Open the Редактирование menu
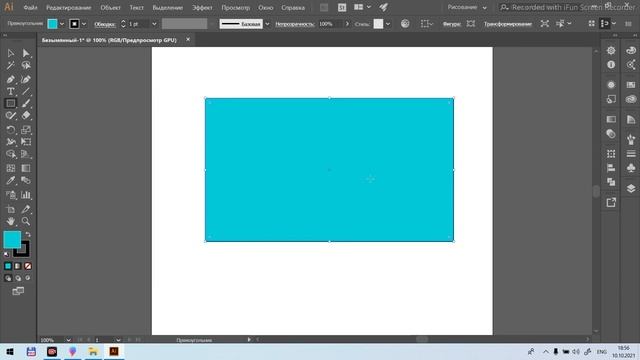The width and height of the screenshot is (640, 360). pos(69,8)
